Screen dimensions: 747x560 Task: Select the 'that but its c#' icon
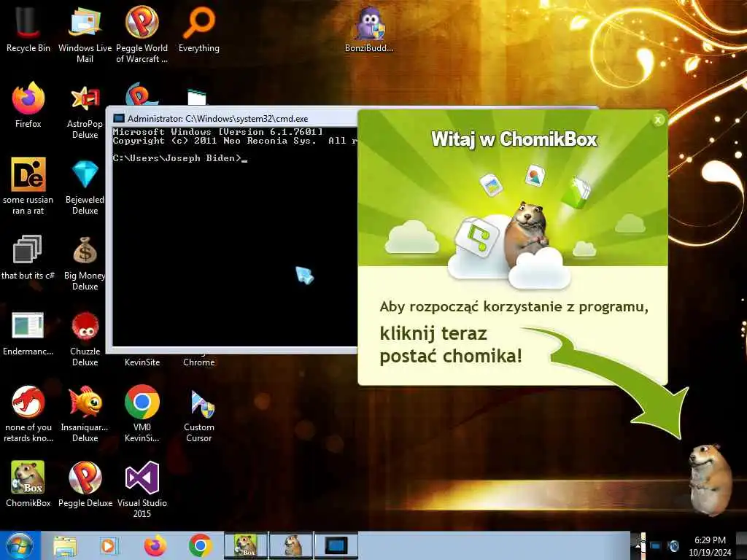(28, 257)
